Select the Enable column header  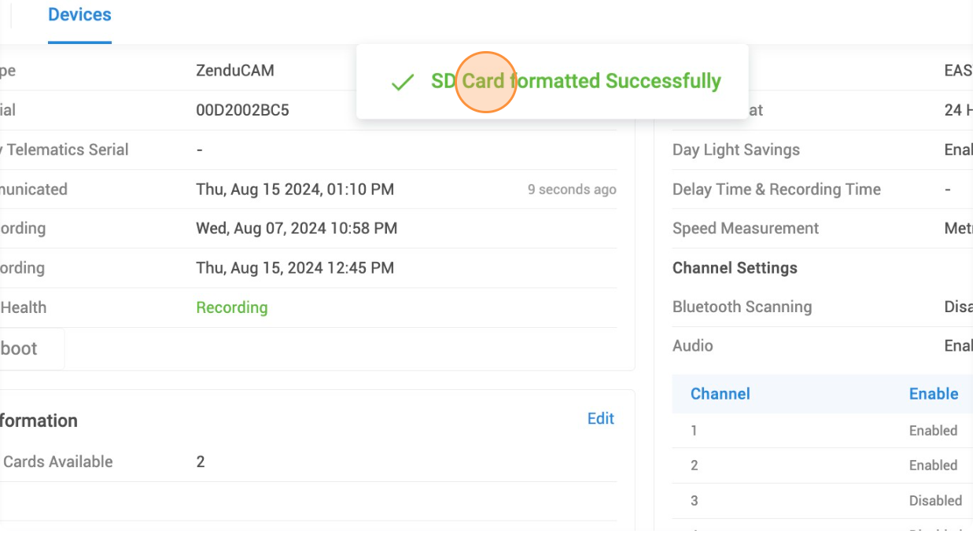[x=933, y=394]
